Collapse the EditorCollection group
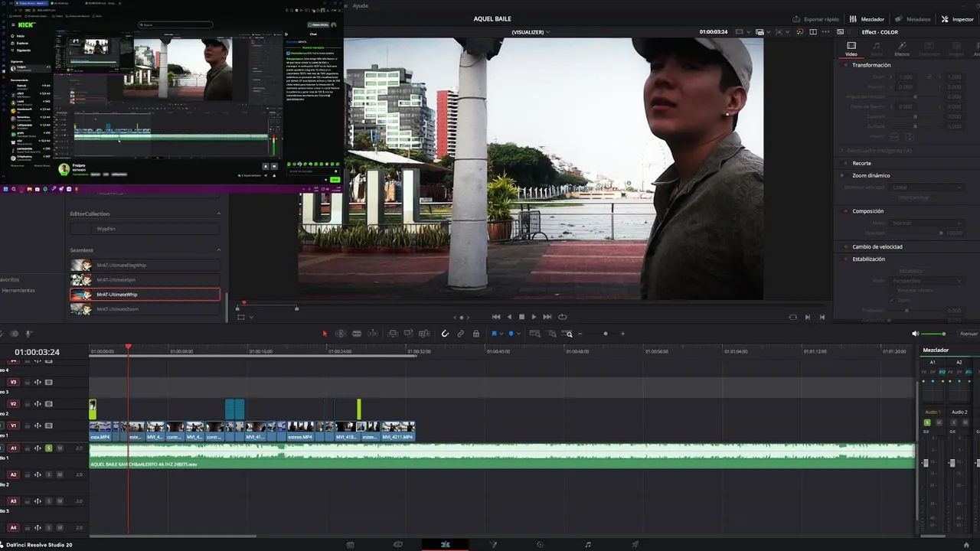980x551 pixels. pos(218,214)
